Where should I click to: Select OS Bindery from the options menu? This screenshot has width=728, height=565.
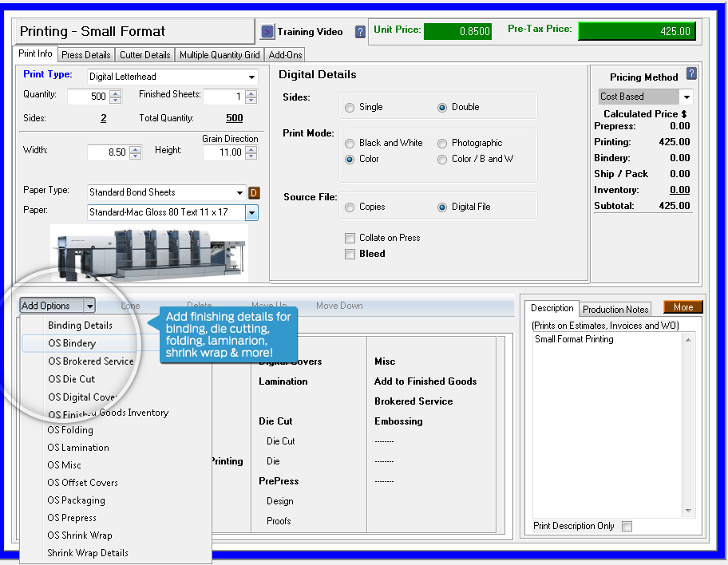click(70, 342)
